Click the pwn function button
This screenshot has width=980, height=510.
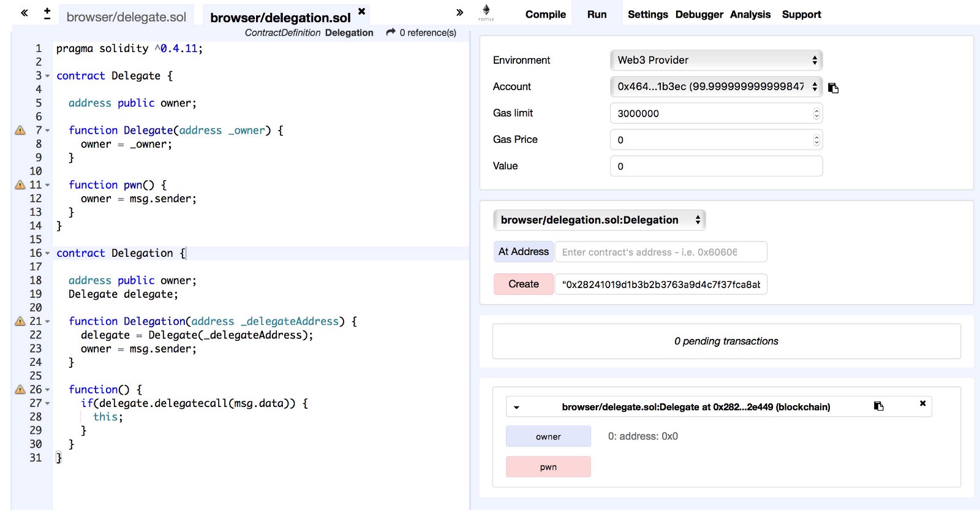coord(548,467)
